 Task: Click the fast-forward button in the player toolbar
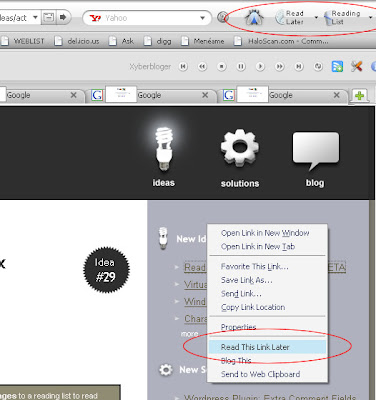279,67
